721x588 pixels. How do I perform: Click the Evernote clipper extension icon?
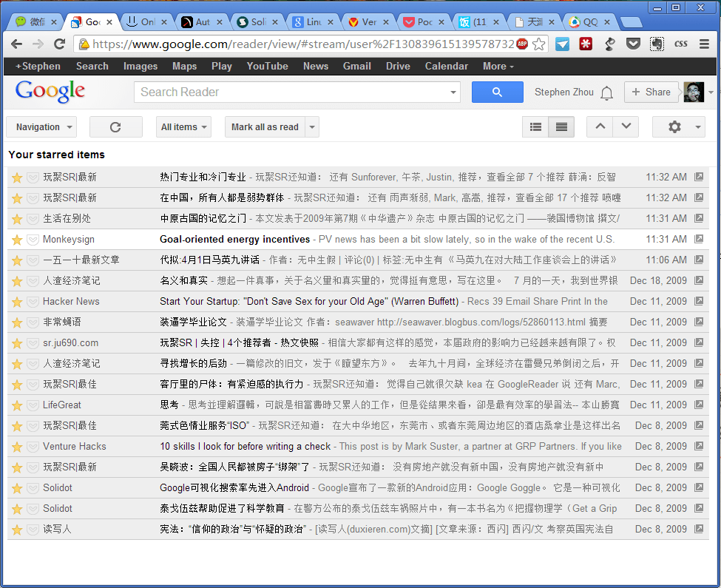657,44
